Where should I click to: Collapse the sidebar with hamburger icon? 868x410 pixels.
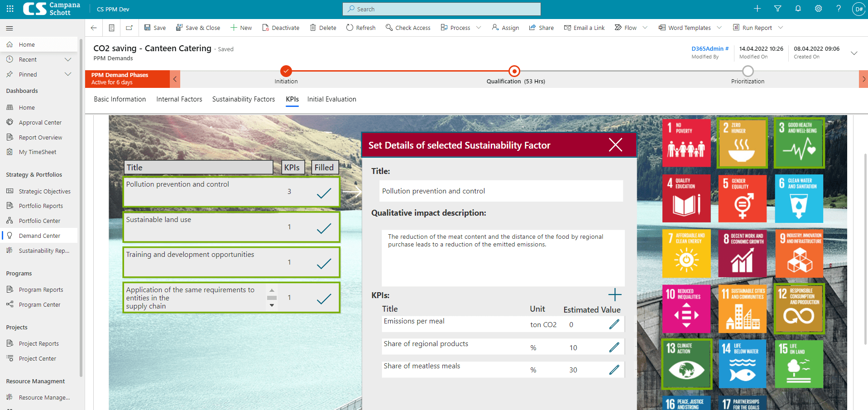coord(10,28)
